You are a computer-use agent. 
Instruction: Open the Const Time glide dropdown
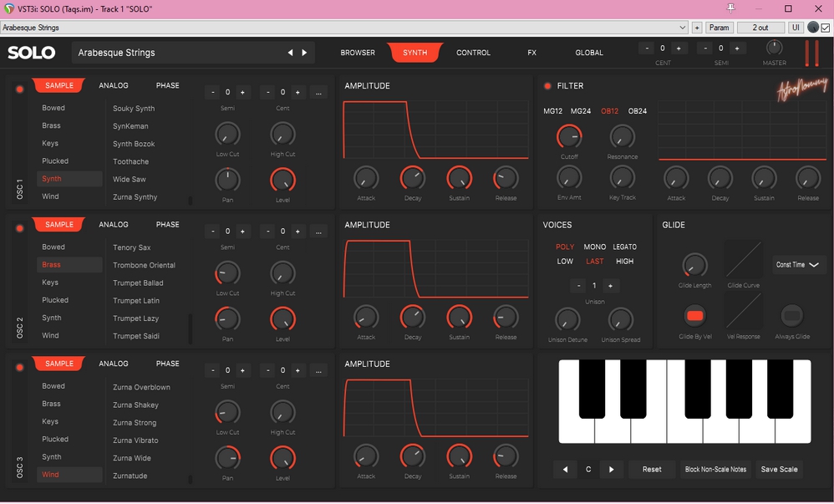(x=798, y=264)
